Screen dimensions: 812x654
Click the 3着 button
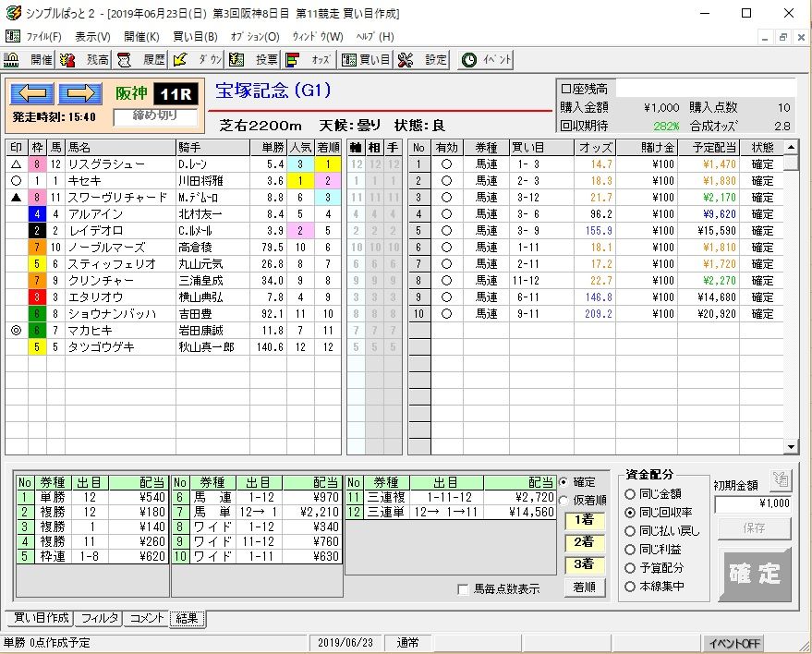(x=584, y=563)
